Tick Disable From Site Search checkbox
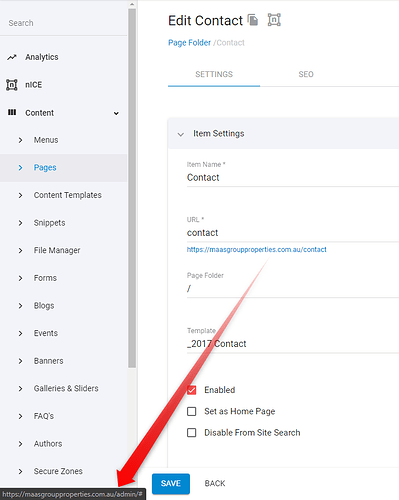Screen dimensions: 399x500 click(x=192, y=433)
